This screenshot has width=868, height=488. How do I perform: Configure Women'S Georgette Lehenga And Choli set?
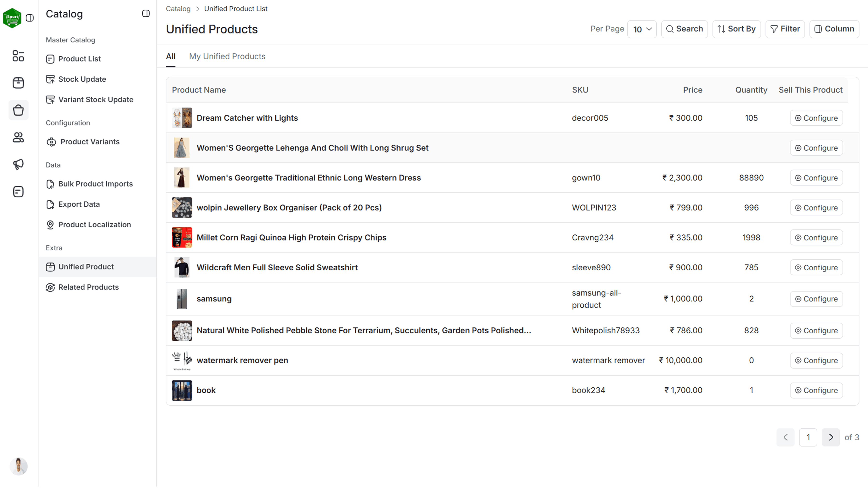[816, 148]
